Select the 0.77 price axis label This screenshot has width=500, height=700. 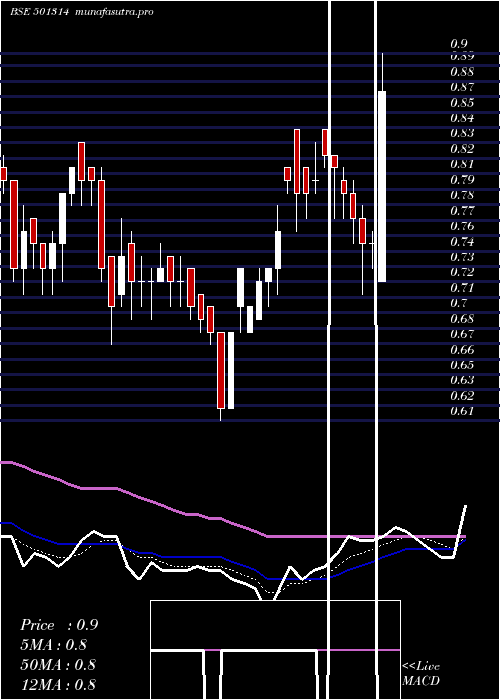[462, 210]
